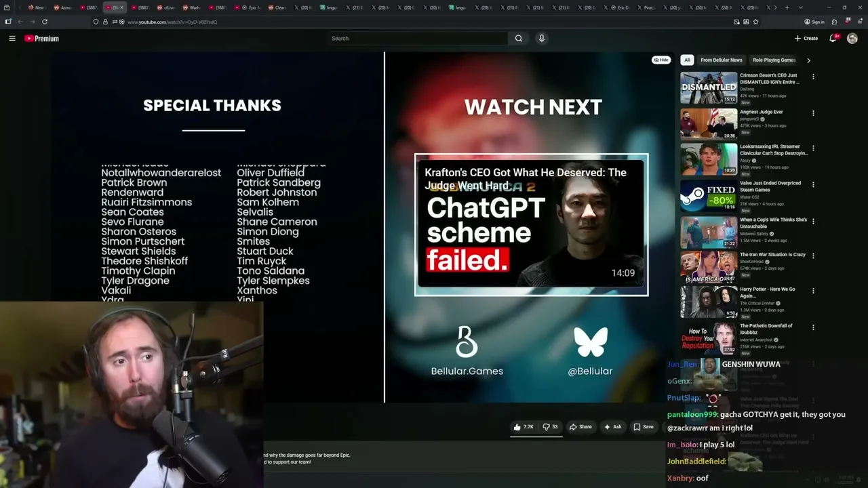Click the Bellular.Games logo link
868x488 pixels.
coord(467,350)
